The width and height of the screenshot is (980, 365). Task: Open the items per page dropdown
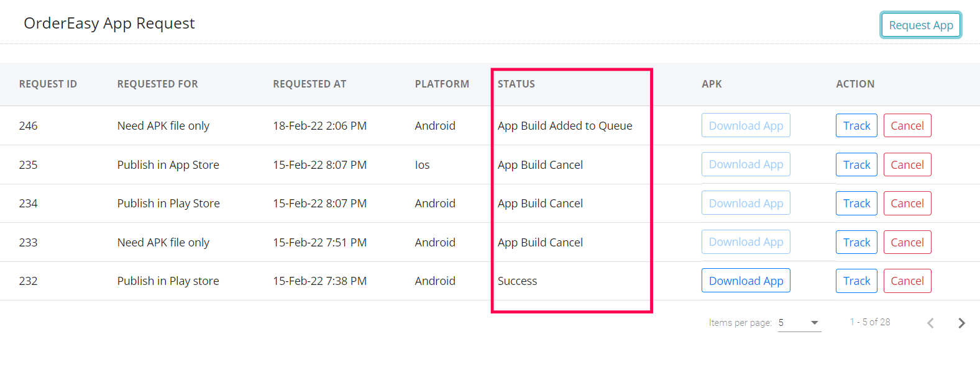799,323
